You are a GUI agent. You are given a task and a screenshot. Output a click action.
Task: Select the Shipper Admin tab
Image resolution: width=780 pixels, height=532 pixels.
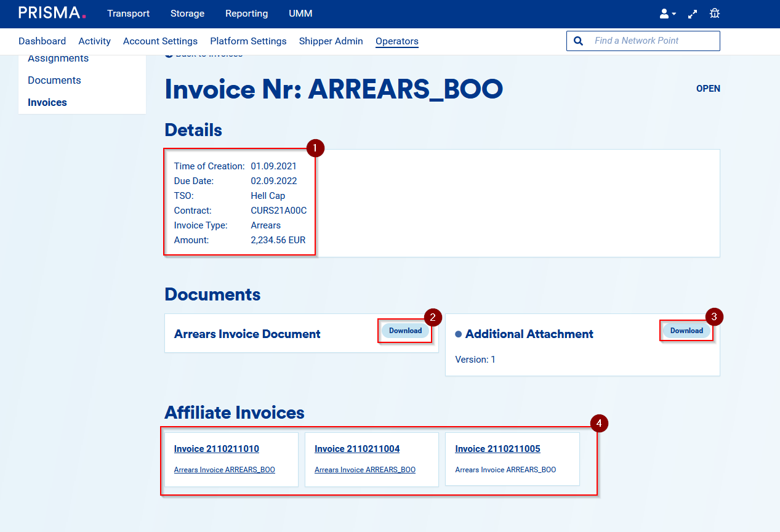(331, 41)
